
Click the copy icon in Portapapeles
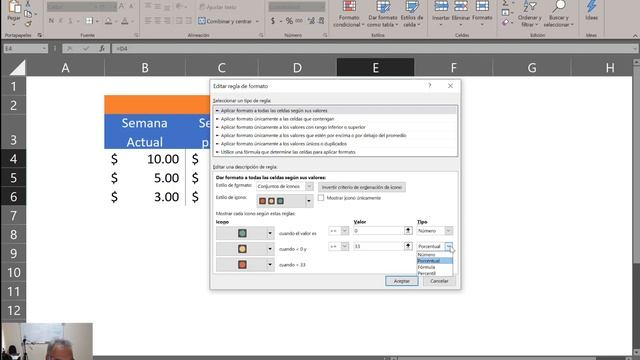28,14
